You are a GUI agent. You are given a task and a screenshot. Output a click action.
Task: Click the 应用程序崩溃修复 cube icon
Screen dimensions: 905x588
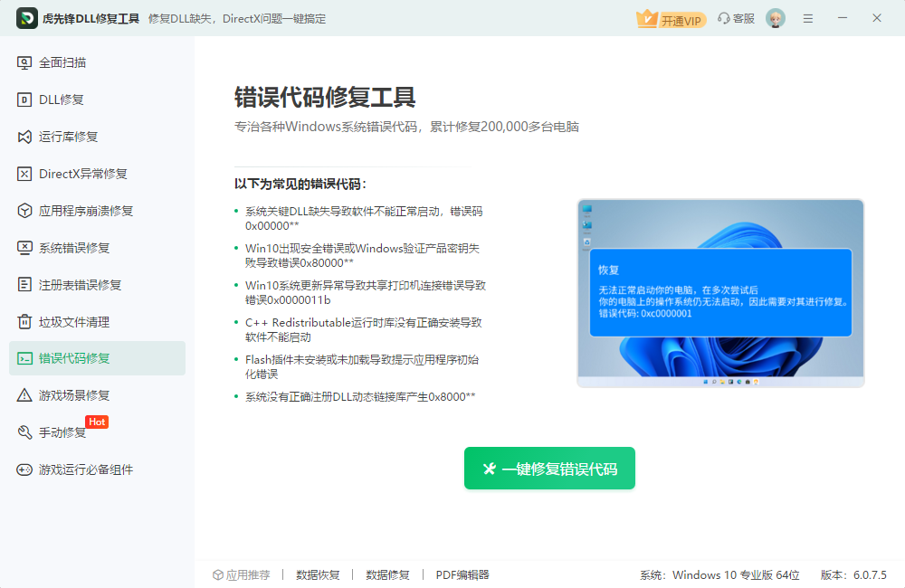(24, 211)
